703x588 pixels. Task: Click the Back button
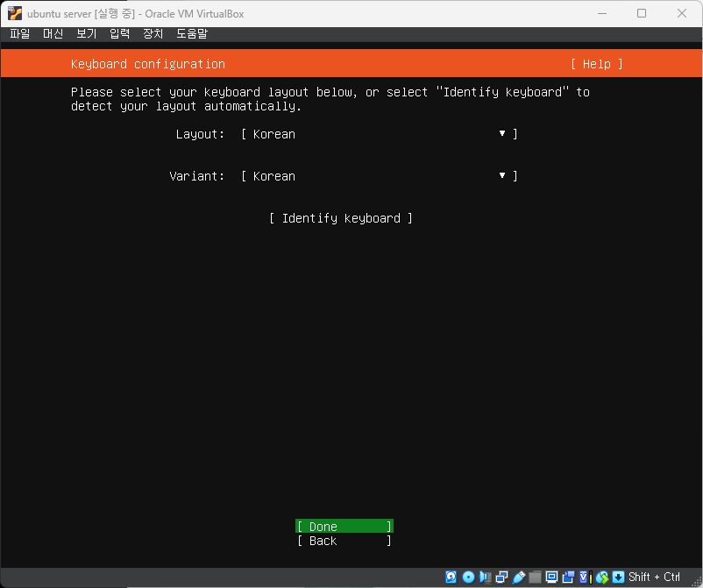344,541
